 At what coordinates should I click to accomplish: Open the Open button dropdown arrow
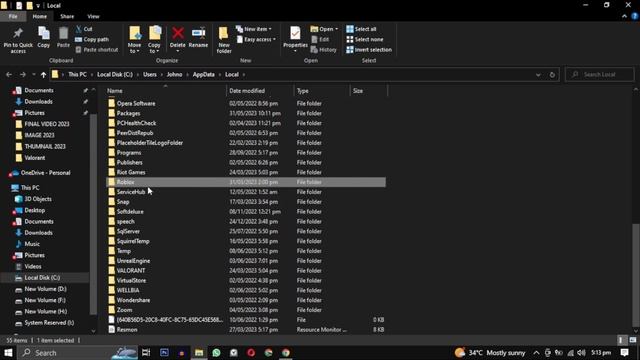pyautogui.click(x=336, y=29)
